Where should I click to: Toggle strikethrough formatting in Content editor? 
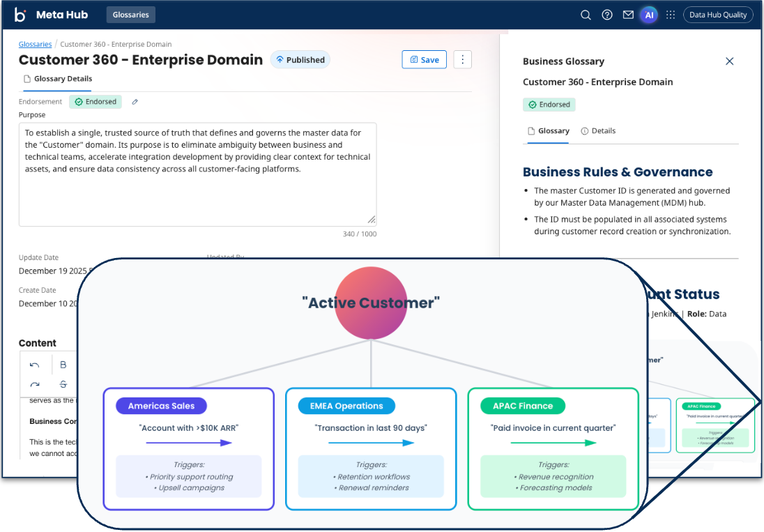(x=63, y=384)
